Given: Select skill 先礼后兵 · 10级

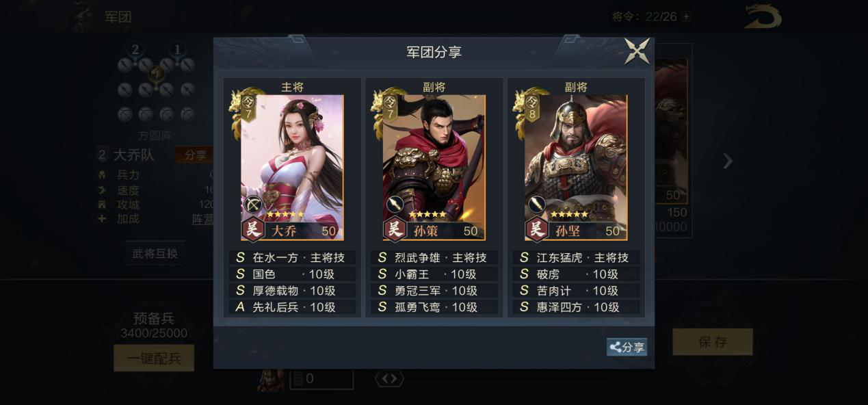Looking at the screenshot, I should tap(292, 307).
